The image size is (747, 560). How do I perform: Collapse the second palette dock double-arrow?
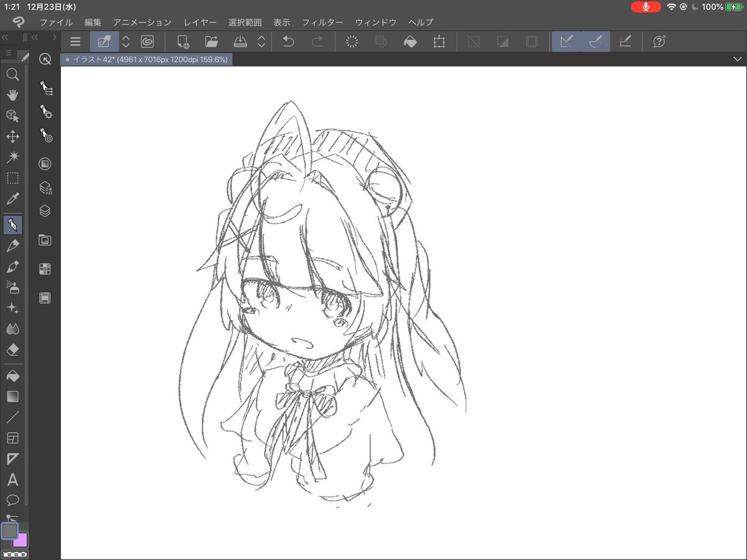[35, 37]
